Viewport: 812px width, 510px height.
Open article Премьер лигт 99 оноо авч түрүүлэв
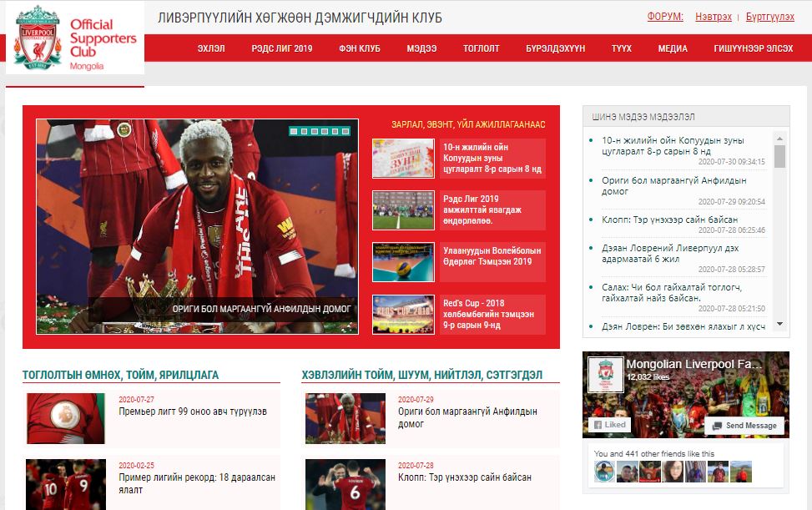[x=193, y=412]
